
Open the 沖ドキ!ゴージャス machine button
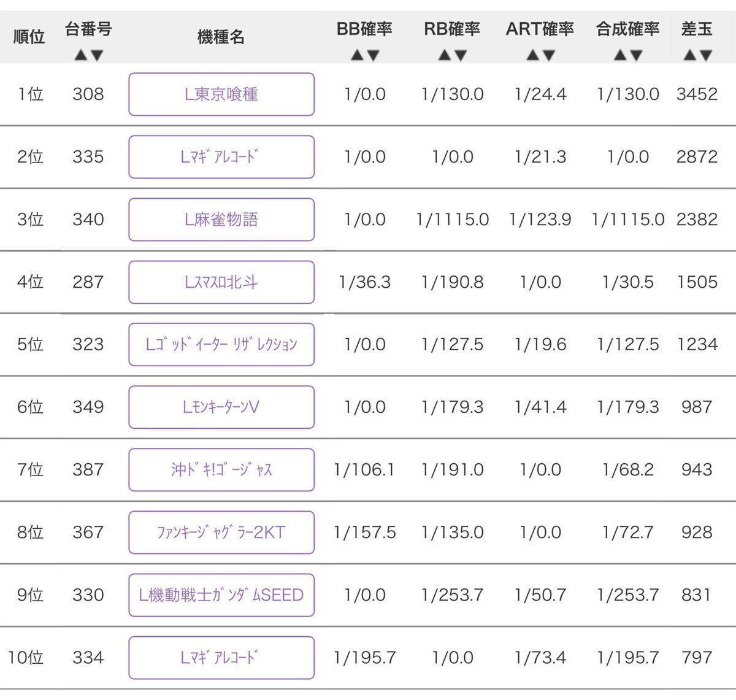[x=221, y=470]
